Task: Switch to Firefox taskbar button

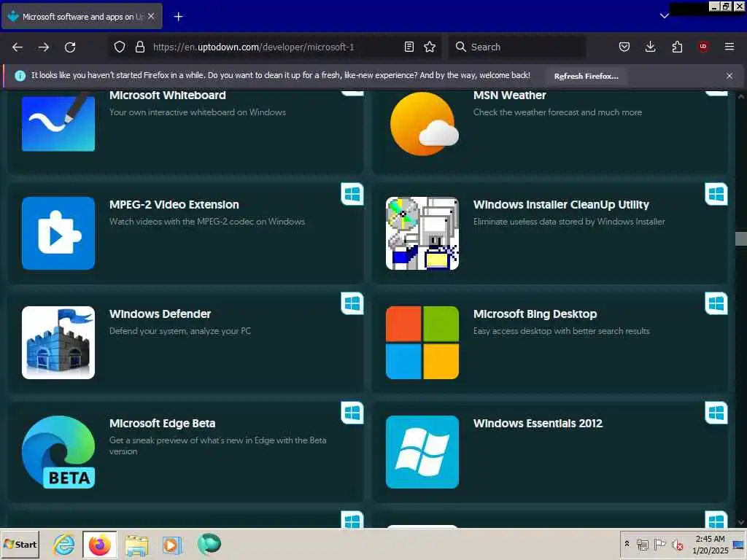Action: pyautogui.click(x=99, y=545)
